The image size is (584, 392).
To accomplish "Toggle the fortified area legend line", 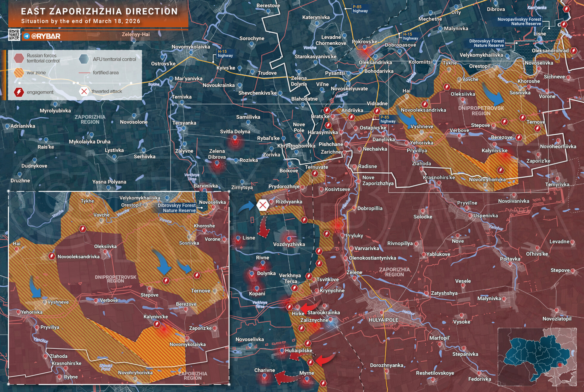I will point(85,72).
